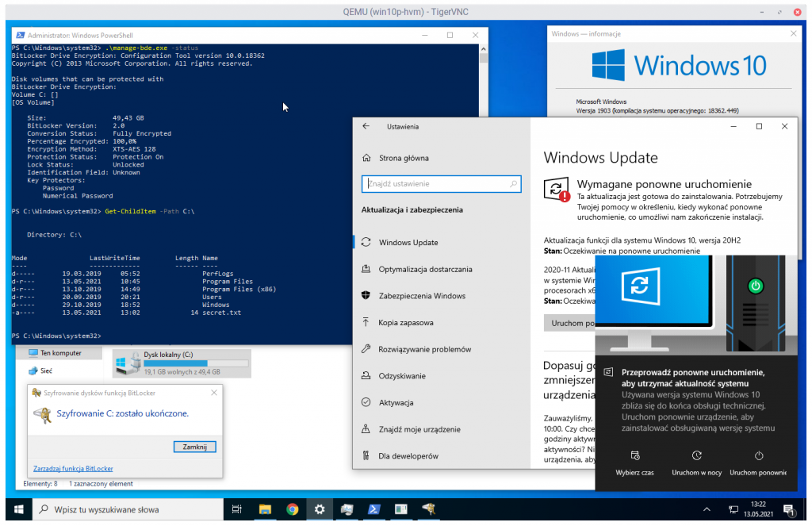Open Task View from taskbar
This screenshot has width=812, height=526.
[x=236, y=510]
